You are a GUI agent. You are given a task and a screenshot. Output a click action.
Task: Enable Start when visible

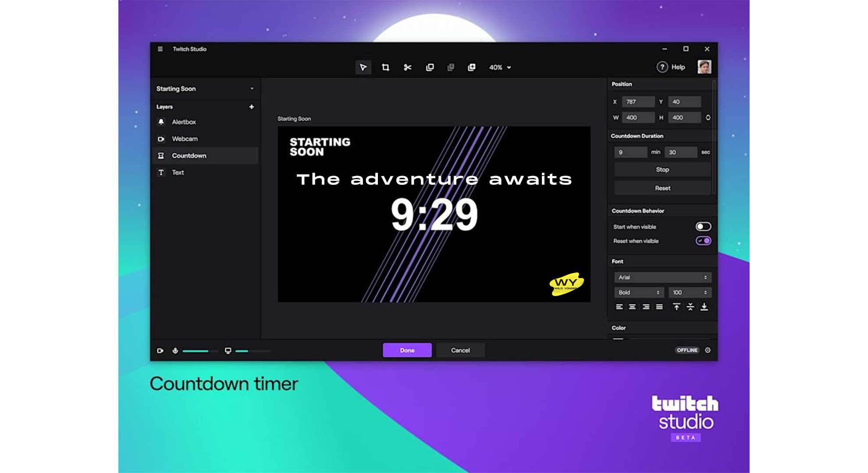coord(703,226)
